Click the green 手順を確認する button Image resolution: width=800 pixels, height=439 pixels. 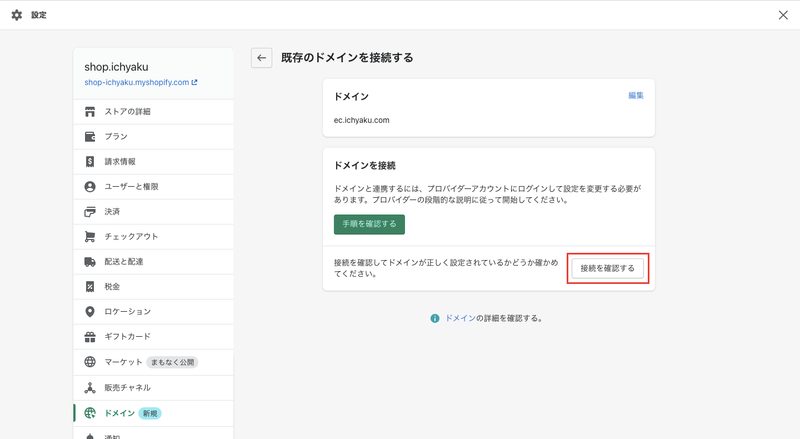point(369,224)
